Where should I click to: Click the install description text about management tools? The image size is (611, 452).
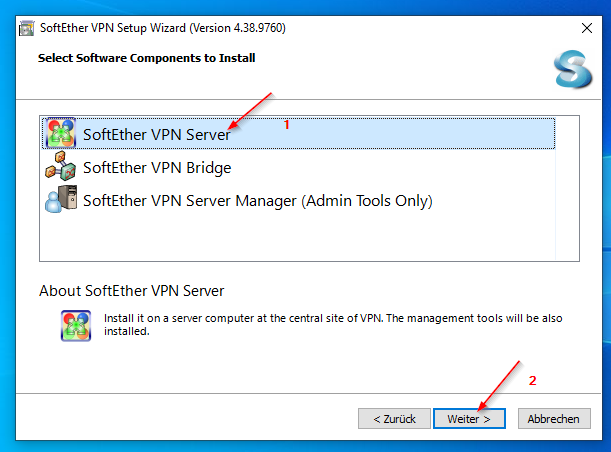pyautogui.click(x=333, y=325)
